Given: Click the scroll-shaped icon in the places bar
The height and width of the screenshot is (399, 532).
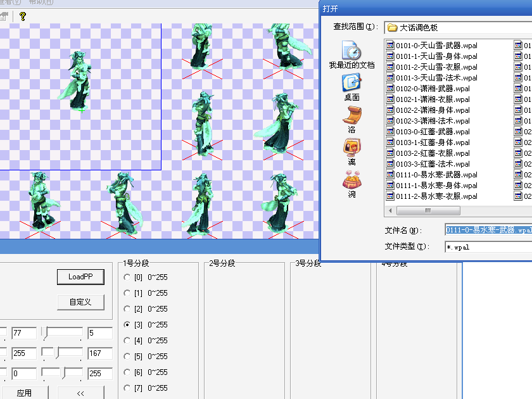Looking at the screenshot, I should pos(352,115).
